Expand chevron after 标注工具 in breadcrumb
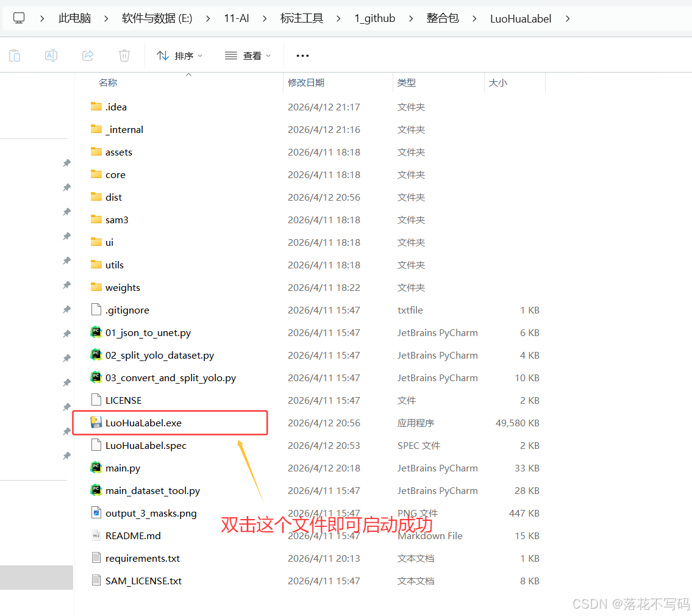This screenshot has width=692, height=616. pyautogui.click(x=338, y=18)
